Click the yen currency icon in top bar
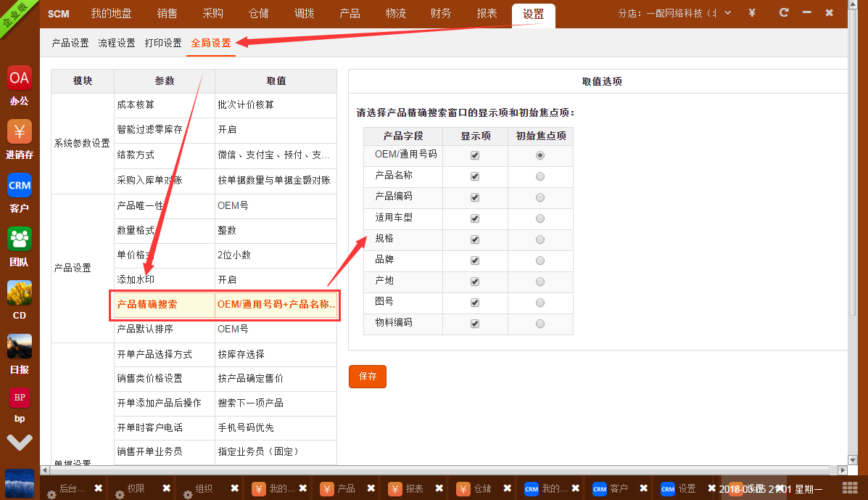Screen dimensions: 868x500 [752, 13]
